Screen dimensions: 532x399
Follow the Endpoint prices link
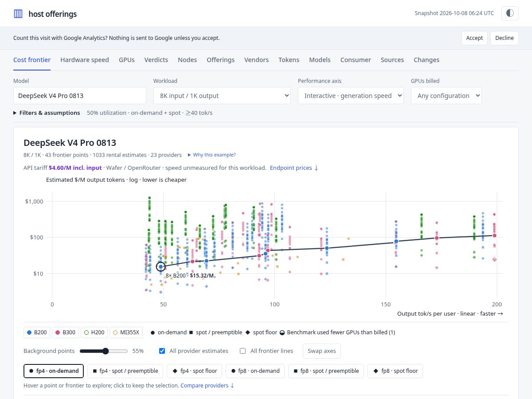tap(294, 168)
